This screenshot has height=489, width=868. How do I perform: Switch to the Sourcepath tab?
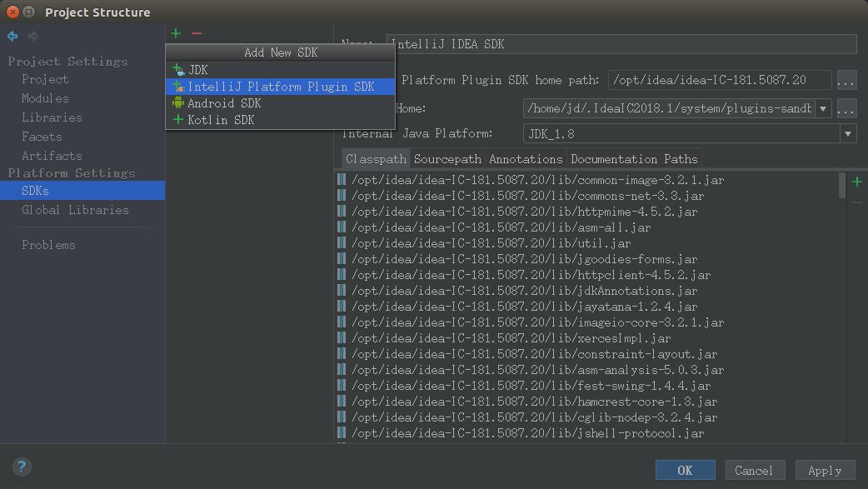pos(447,159)
